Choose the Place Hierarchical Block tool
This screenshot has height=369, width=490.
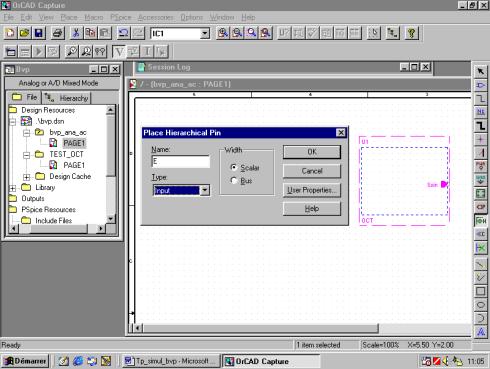480,194
